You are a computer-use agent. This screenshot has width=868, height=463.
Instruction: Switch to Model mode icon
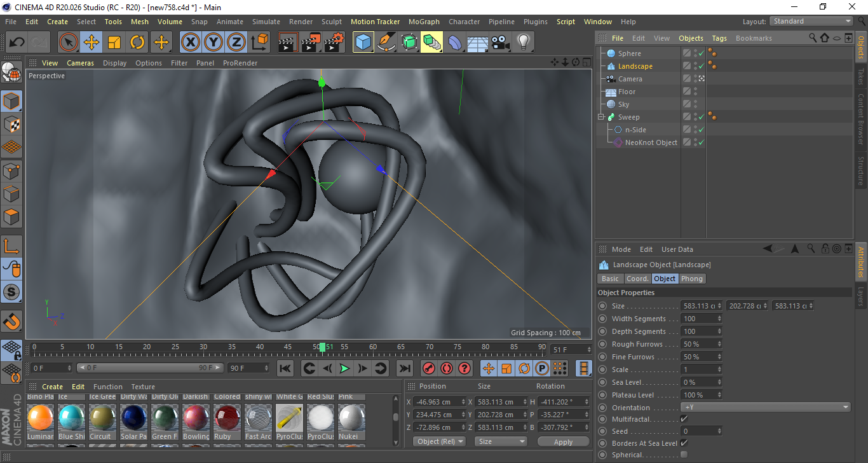12,101
